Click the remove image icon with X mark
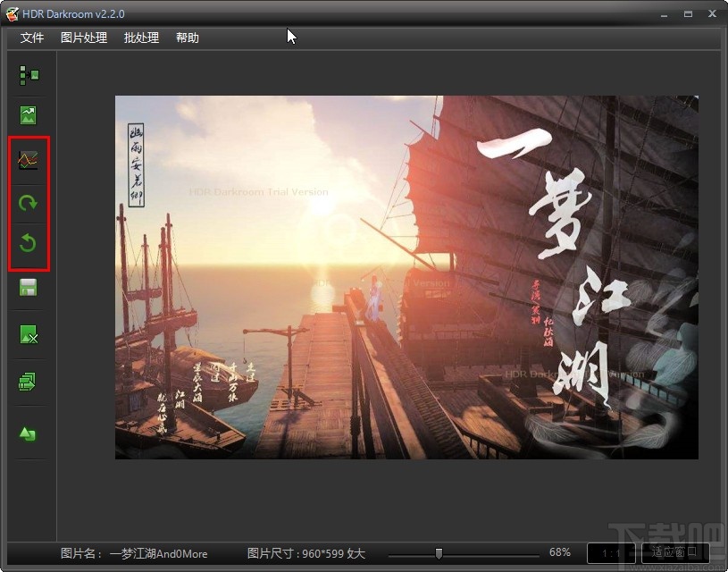The height and width of the screenshot is (572, 728). pos(29,335)
